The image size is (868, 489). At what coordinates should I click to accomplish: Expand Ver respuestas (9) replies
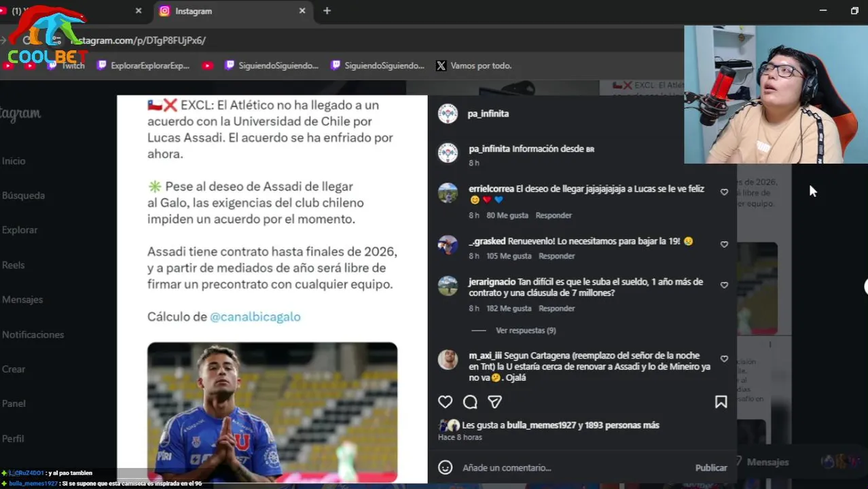526,330
